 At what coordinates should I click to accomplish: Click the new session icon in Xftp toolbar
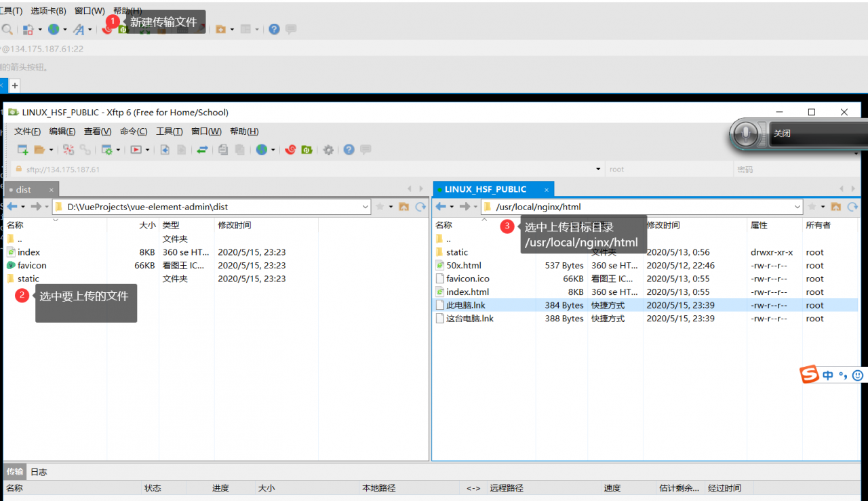(x=23, y=150)
